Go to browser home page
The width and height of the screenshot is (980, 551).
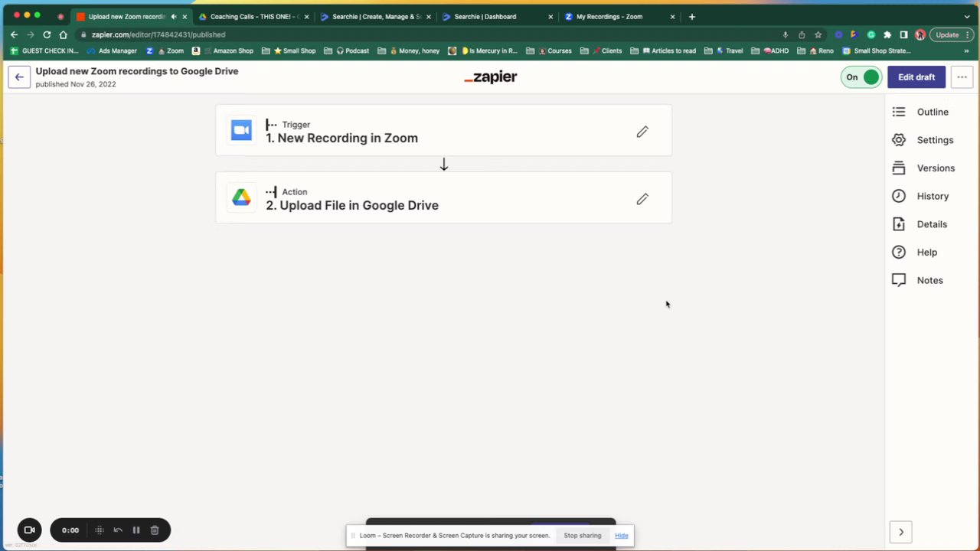[63, 34]
